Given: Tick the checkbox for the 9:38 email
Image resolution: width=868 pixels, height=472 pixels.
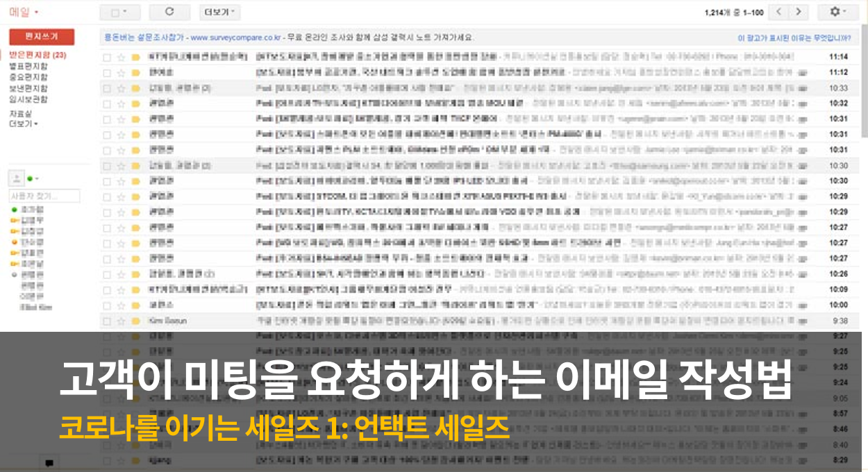Looking at the screenshot, I should coord(107,321).
